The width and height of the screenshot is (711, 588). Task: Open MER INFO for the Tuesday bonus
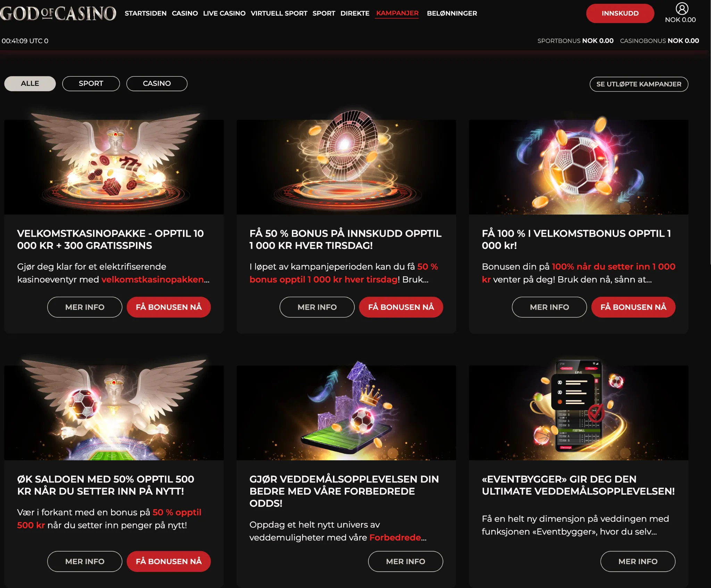coord(317,307)
